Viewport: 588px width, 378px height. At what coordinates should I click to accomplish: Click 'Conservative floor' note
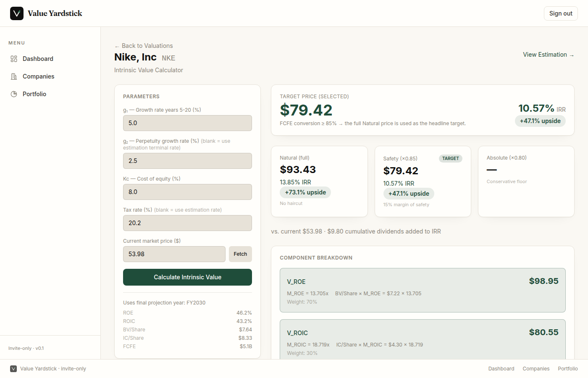point(507,181)
